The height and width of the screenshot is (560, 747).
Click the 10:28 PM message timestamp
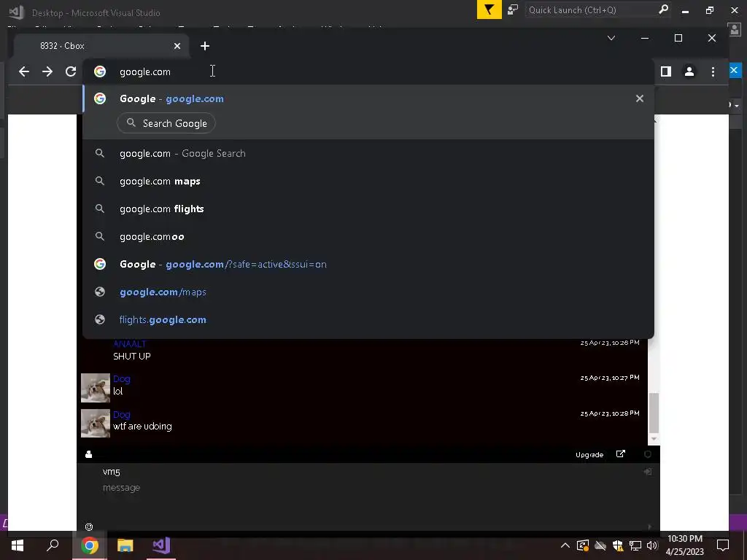click(x=610, y=413)
